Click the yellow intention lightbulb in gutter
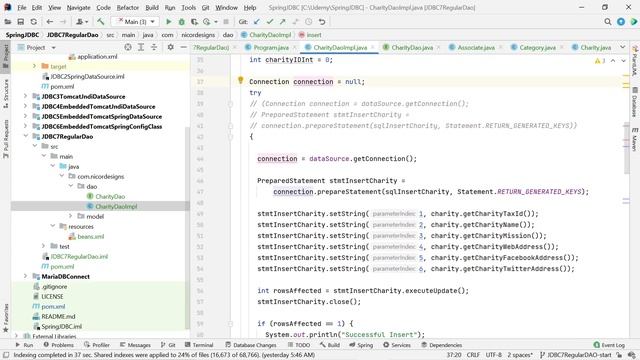This screenshot has width=640, height=360. pyautogui.click(x=240, y=81)
